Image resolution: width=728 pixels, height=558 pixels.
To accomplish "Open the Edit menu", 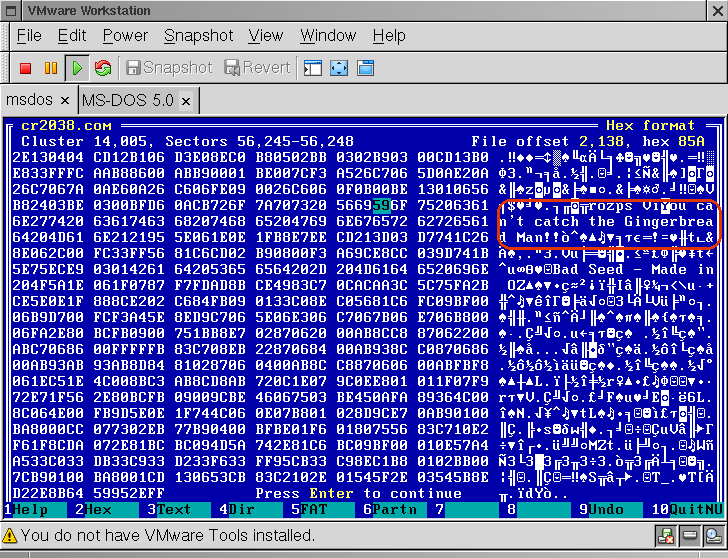I will coord(72,36).
